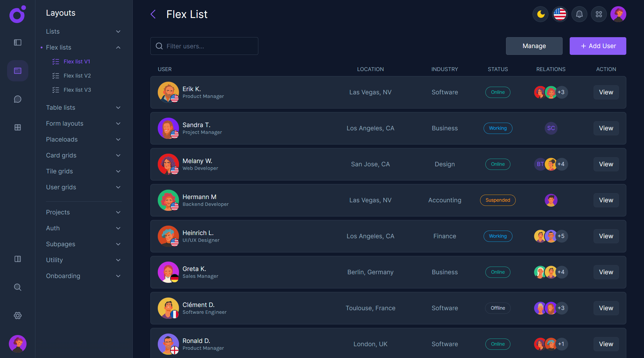This screenshot has height=358, width=644.
Task: Open the apps grid icon in the header
Action: tap(599, 14)
